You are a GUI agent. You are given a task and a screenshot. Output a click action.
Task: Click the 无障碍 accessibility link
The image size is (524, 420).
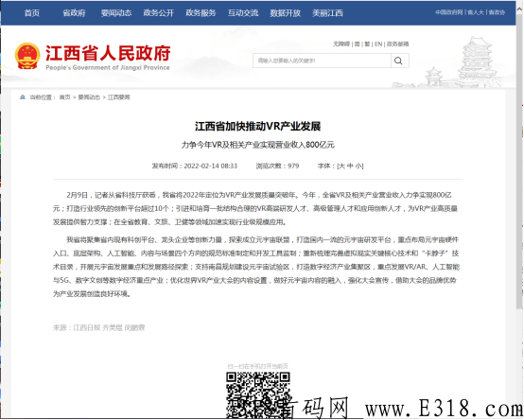pos(341,44)
